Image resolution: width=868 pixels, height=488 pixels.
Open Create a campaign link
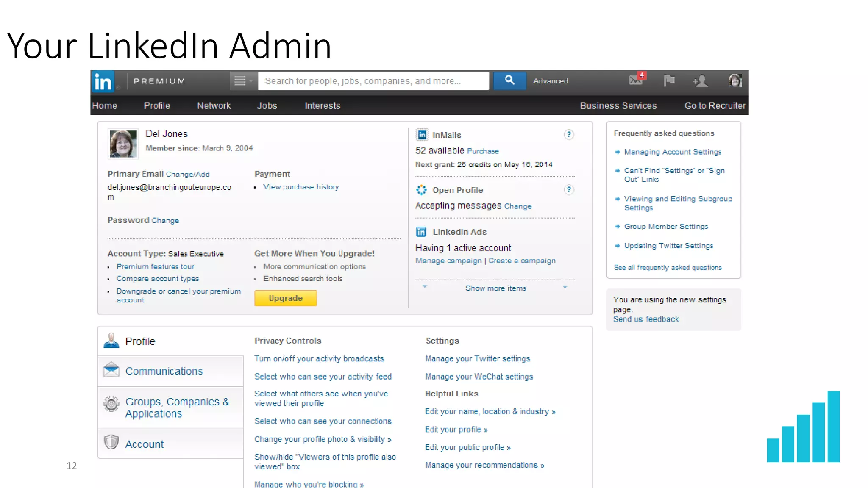point(522,261)
